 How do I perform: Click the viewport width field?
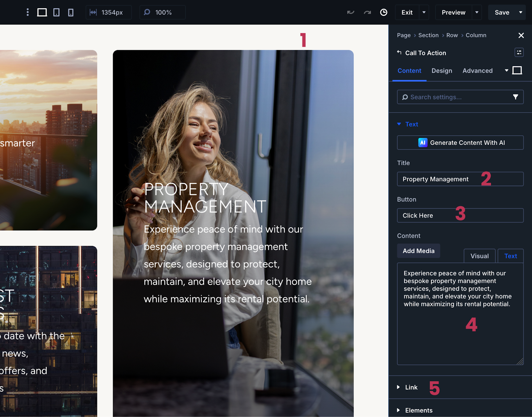point(109,12)
